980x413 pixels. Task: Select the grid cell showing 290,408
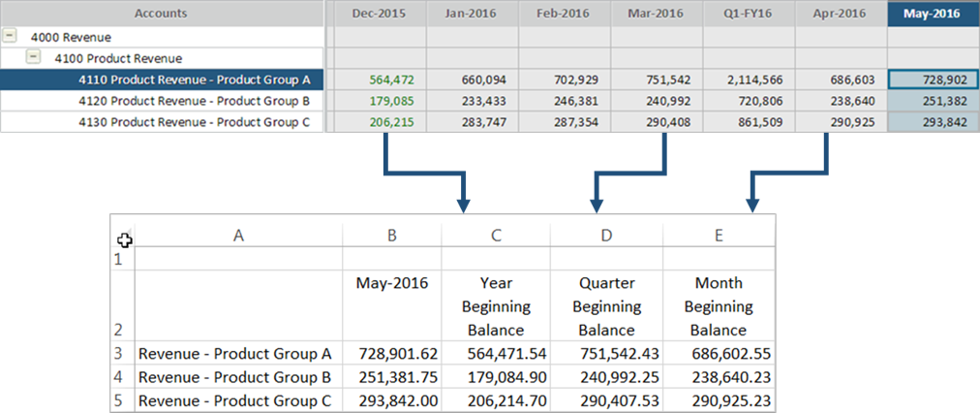point(657,122)
